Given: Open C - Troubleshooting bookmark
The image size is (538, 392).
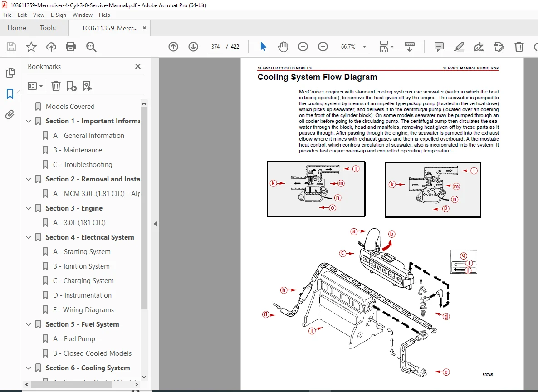Looking at the screenshot, I should [x=83, y=165].
